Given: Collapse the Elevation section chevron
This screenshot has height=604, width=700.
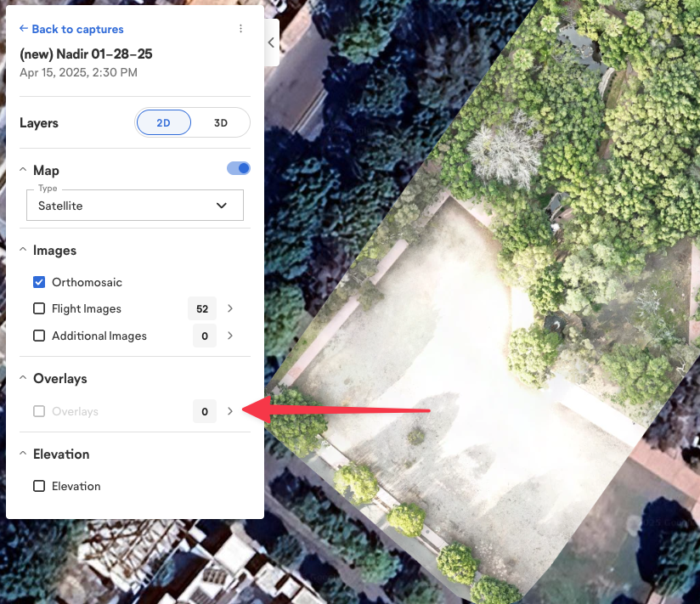Looking at the screenshot, I should (x=21, y=453).
